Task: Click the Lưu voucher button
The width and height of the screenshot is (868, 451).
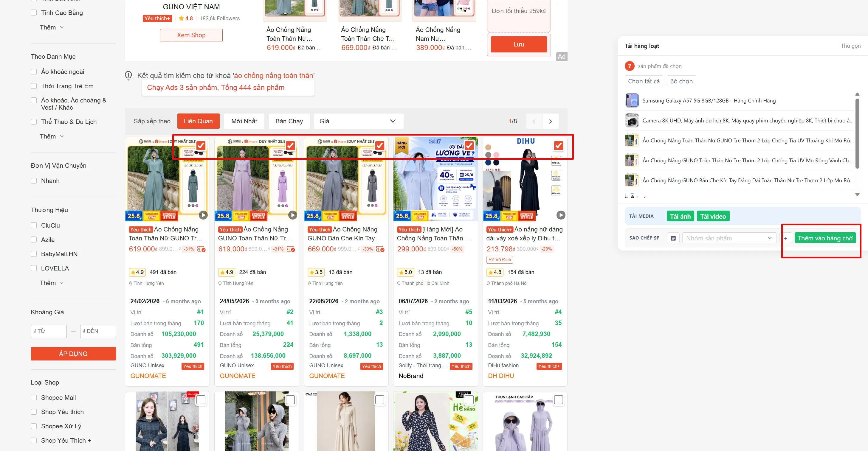Action: (519, 44)
